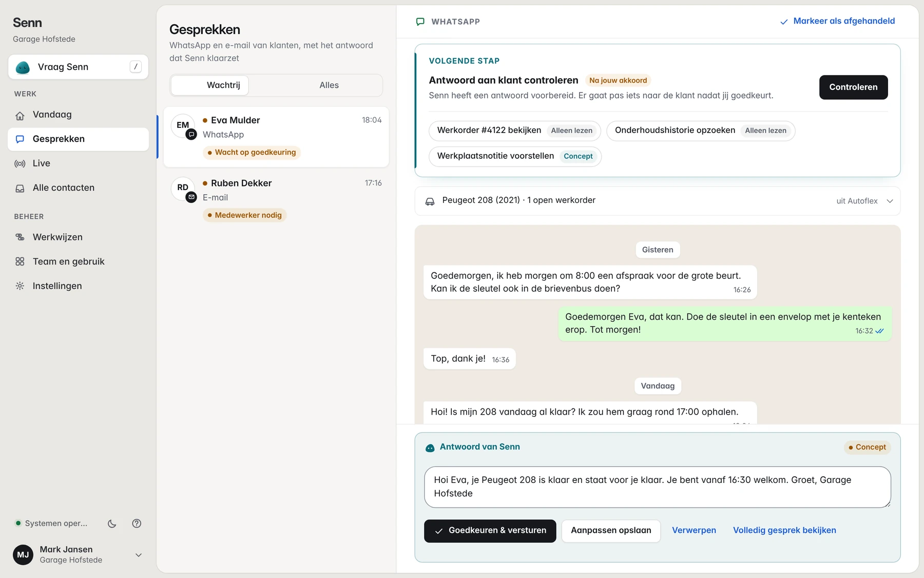Open the Ruben Dekker conversation
Viewport: 924px width, 578px height.
[x=276, y=199]
